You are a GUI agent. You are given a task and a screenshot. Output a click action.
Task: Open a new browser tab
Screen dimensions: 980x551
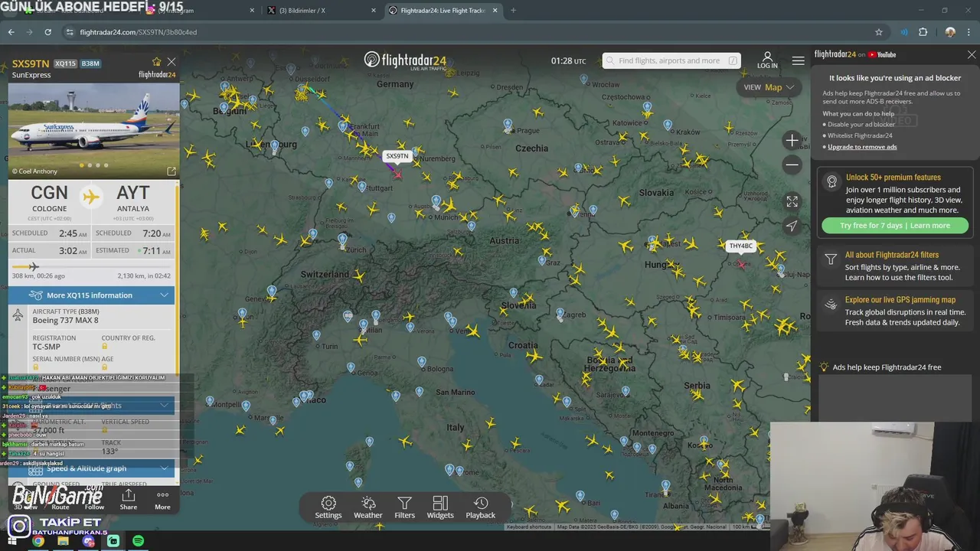(513, 11)
